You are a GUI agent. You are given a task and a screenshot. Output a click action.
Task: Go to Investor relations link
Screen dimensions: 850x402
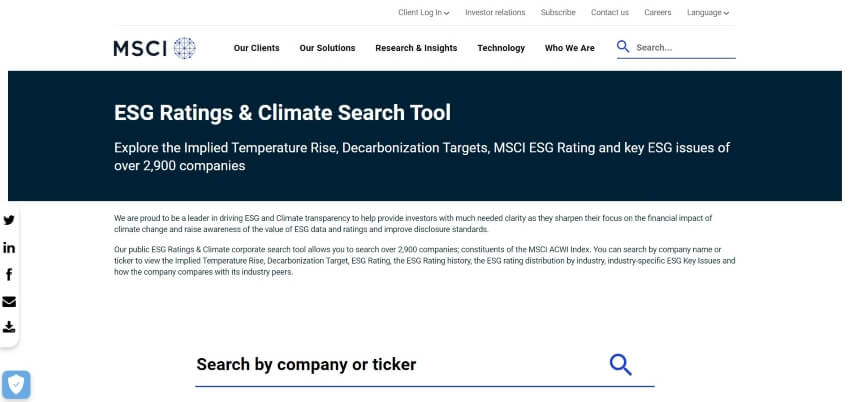(495, 12)
